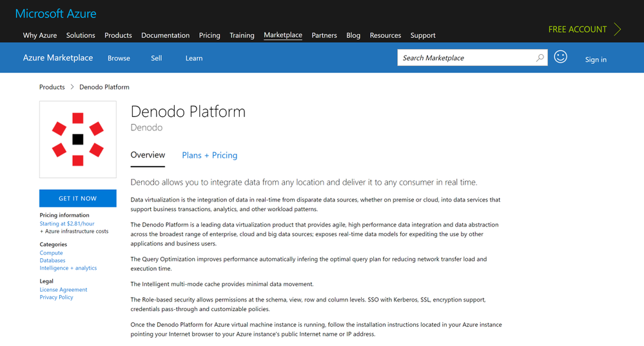The width and height of the screenshot is (644, 346).
Task: Select Marketplace in the top navigation
Action: 283,35
